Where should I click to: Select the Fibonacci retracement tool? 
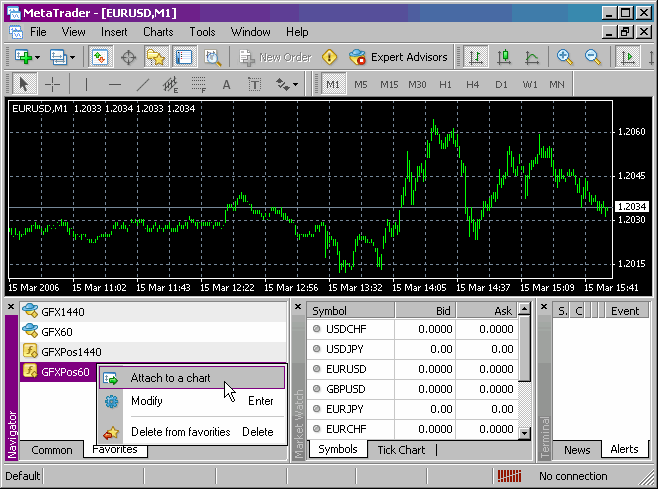(x=198, y=84)
